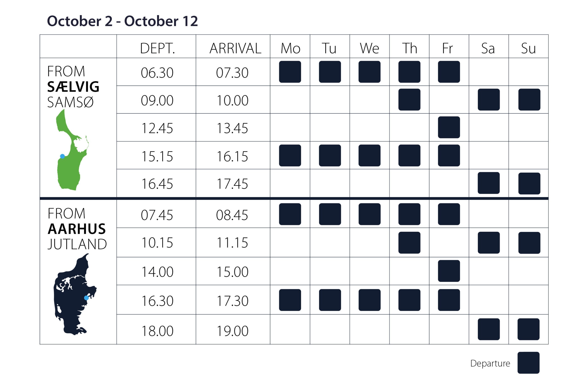The height and width of the screenshot is (385, 588).
Task: Select the Tuesday 15.15 departure square
Action: click(330, 156)
